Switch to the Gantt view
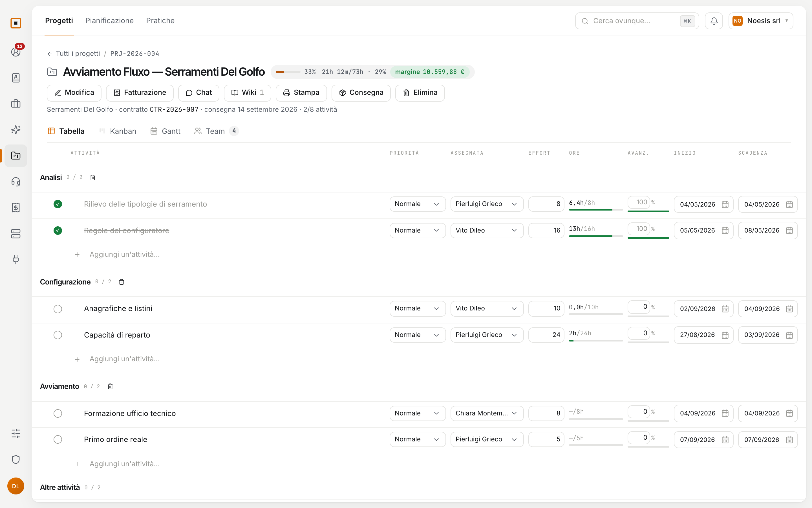Image resolution: width=812 pixels, height=508 pixels. (x=165, y=131)
